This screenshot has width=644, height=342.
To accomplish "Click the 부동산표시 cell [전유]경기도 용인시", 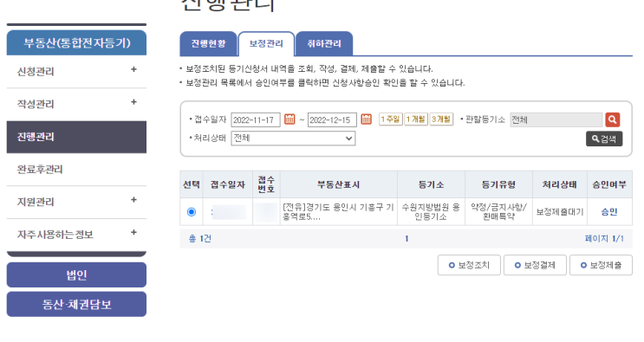I will (338, 212).
